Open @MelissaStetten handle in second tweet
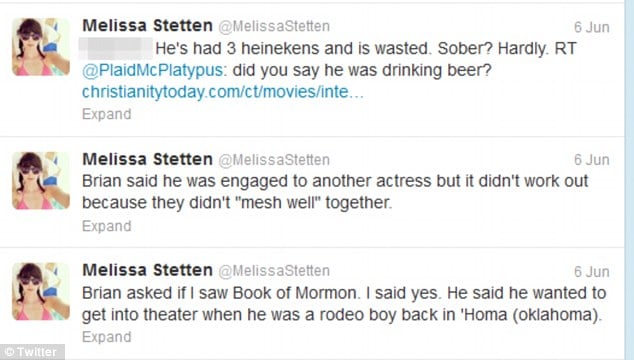 point(274,160)
